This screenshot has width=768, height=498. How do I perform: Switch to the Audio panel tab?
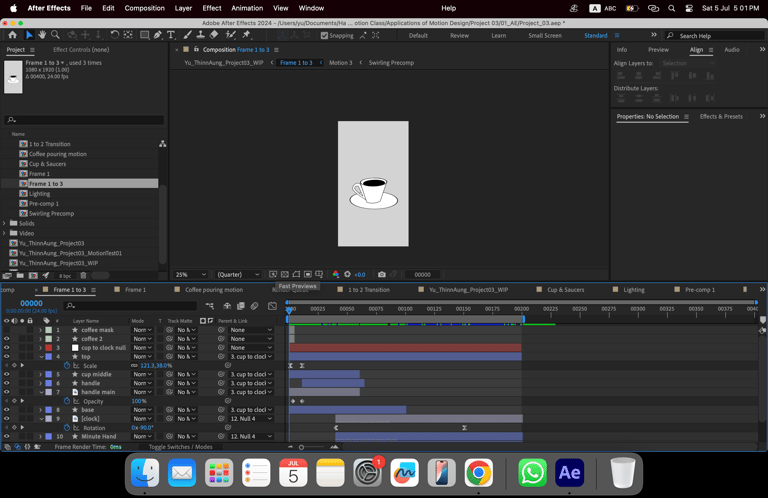click(x=732, y=49)
